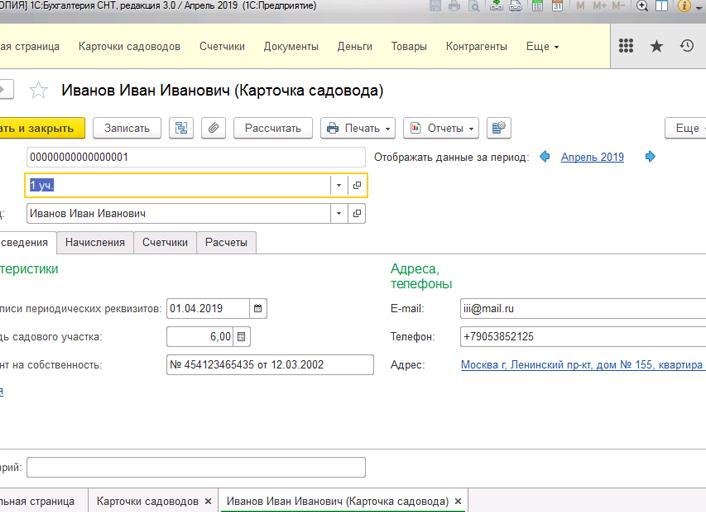Image resolution: width=706 pixels, height=512 pixels.
Task: Open the favorites star in the tools panel
Action: coord(656,46)
